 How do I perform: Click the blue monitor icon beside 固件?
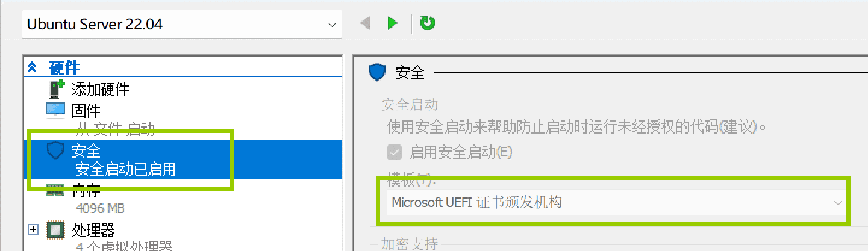55,111
